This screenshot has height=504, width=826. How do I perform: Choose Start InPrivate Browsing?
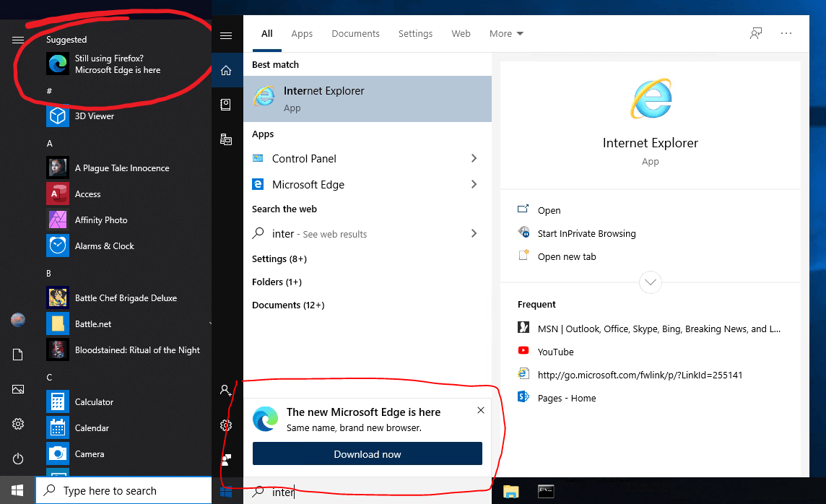pos(586,233)
